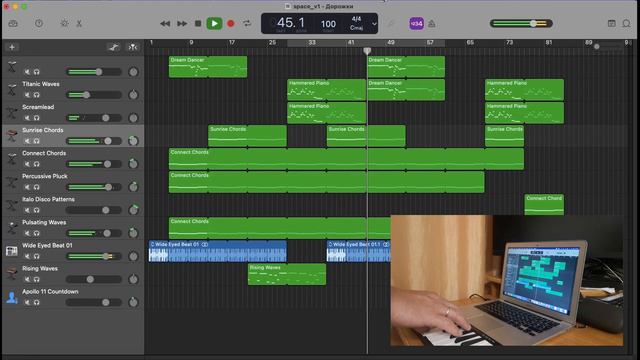
Task: Mute the Wide Eyed Beat 01 track
Action: (x=27, y=256)
